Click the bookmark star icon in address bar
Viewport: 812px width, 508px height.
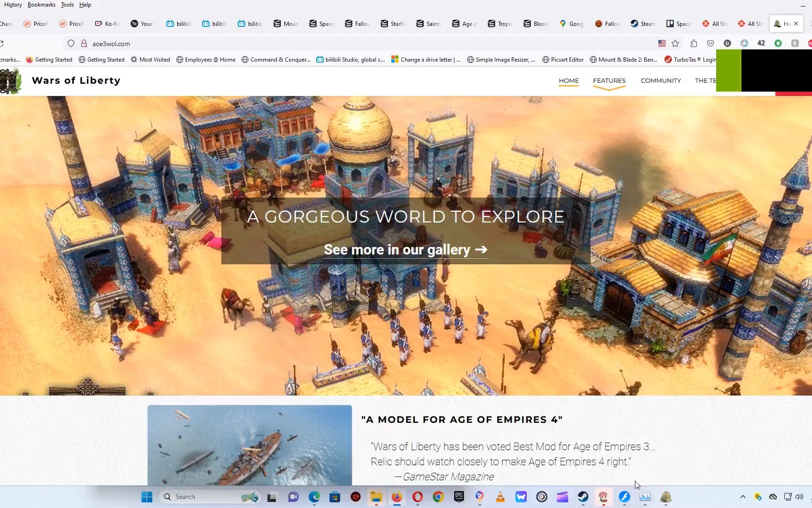(675, 43)
